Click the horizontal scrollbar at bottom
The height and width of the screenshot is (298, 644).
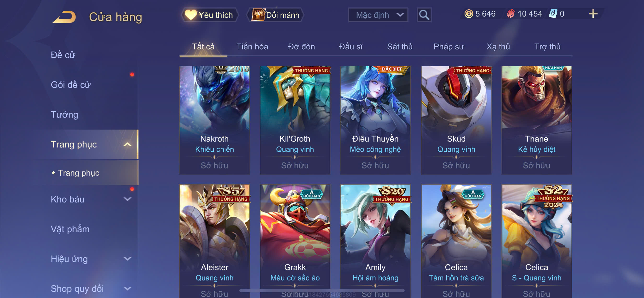coord(322,291)
